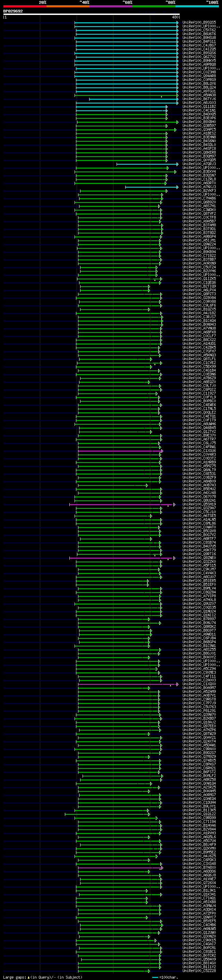Click label UniRef100_A7QRJ3
Viewport: 222px width, 980px height.
(x=199, y=164)
